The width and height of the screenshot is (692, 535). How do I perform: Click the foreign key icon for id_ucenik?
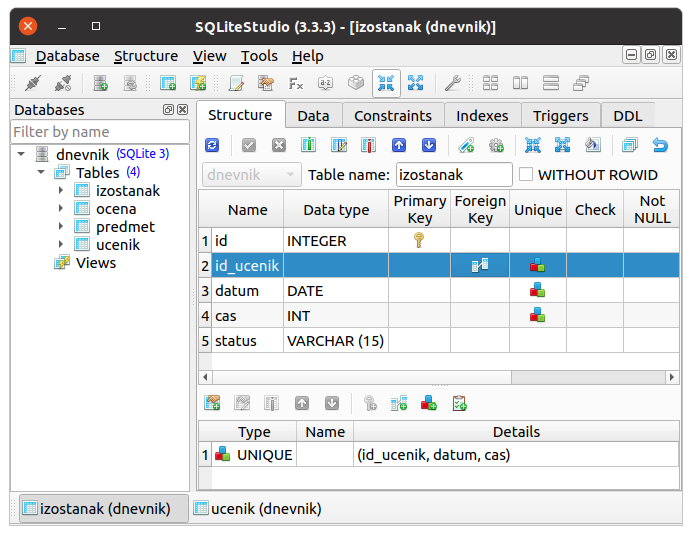pos(480,265)
